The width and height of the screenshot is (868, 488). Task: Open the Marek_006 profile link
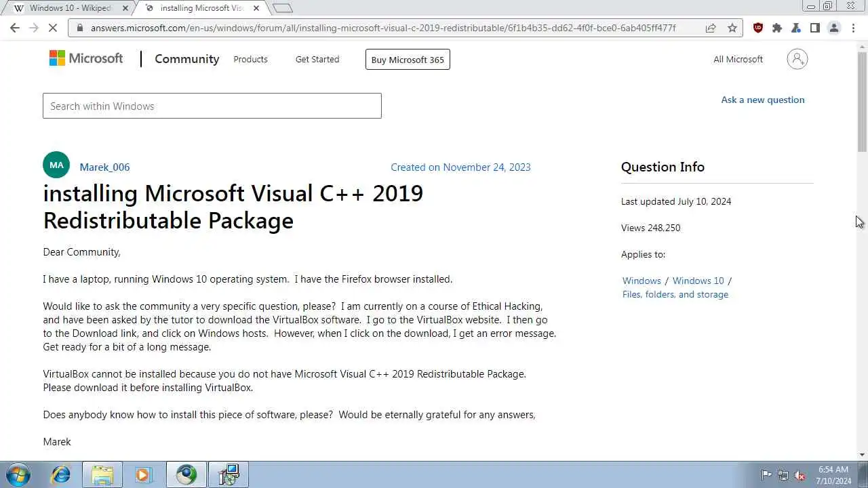click(x=104, y=167)
